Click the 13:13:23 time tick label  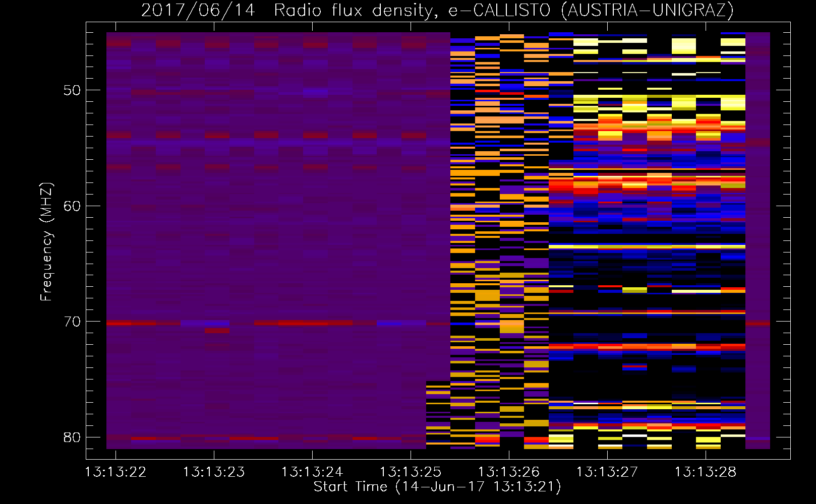214,472
